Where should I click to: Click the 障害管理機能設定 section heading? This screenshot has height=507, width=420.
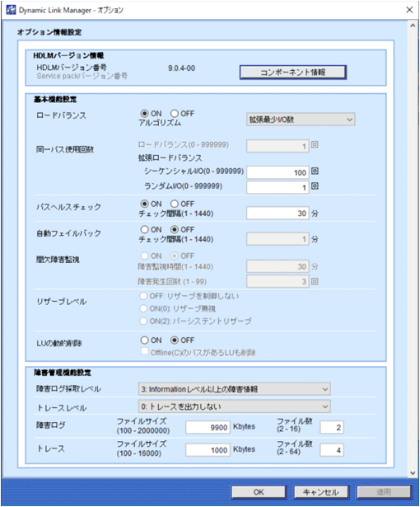pyautogui.click(x=63, y=373)
